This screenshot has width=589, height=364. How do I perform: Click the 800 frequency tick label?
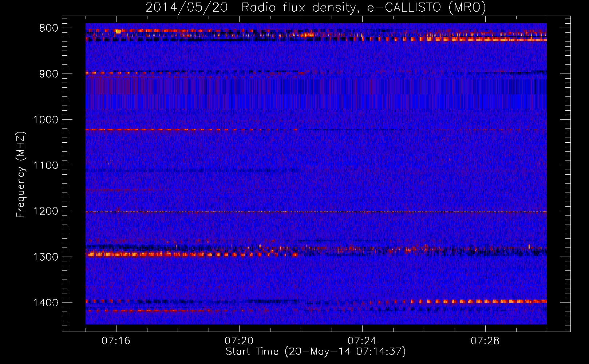tap(49, 28)
